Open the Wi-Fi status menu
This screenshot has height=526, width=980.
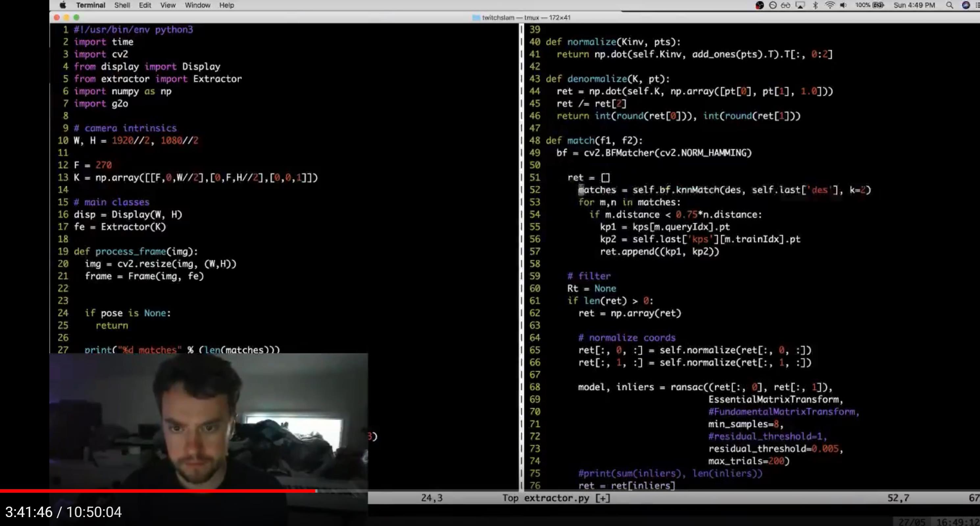pyautogui.click(x=829, y=5)
